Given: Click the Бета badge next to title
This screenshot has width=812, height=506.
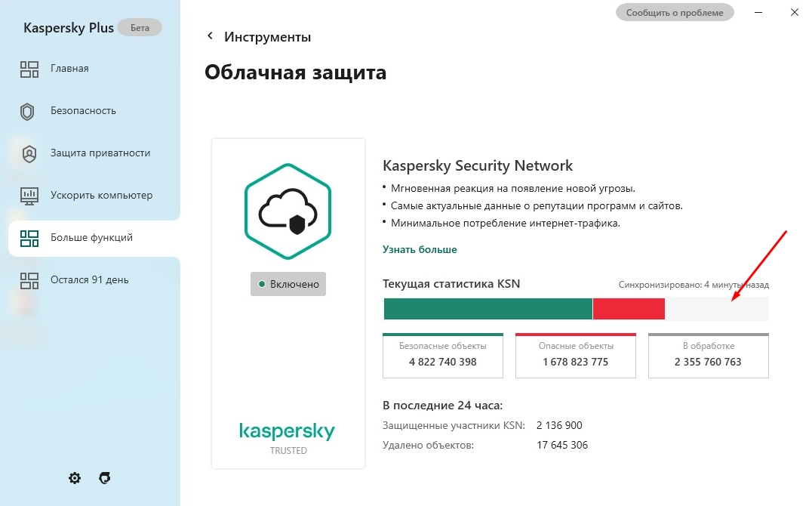Looking at the screenshot, I should tap(140, 27).
